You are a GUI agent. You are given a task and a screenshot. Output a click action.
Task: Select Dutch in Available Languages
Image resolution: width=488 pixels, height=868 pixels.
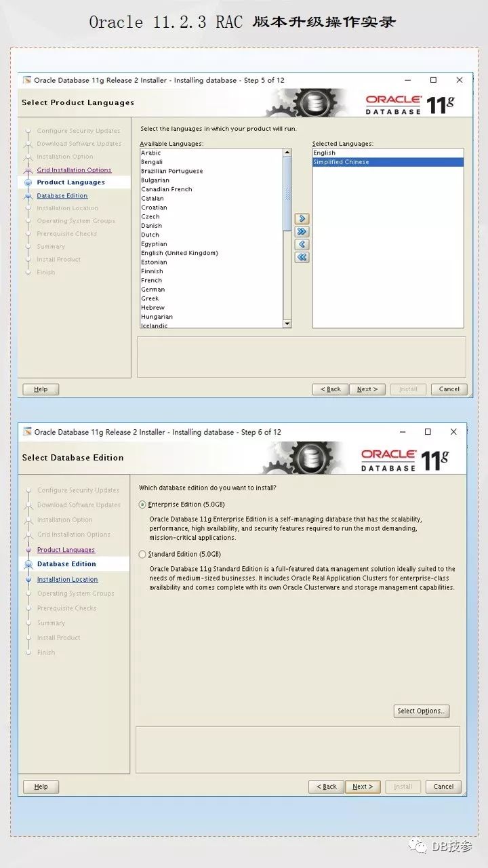(x=150, y=235)
